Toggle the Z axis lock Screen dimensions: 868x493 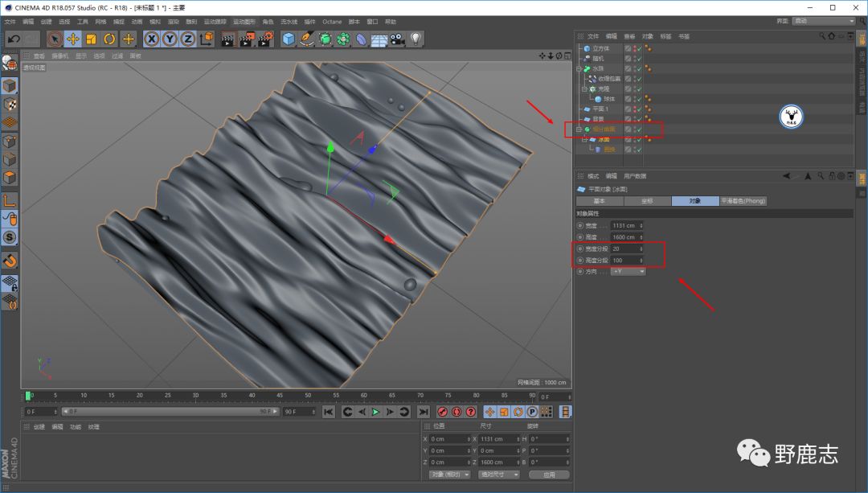tap(187, 39)
